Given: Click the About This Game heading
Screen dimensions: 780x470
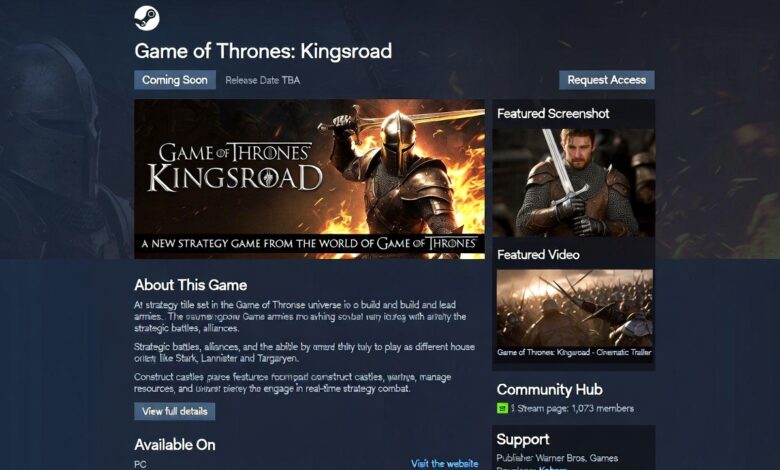Looking at the screenshot, I should [x=191, y=285].
